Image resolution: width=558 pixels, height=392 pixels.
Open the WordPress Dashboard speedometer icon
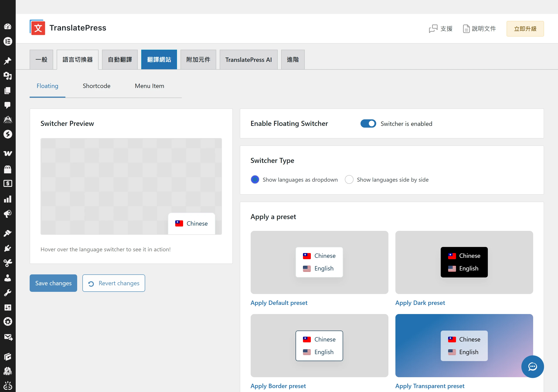[8, 27]
